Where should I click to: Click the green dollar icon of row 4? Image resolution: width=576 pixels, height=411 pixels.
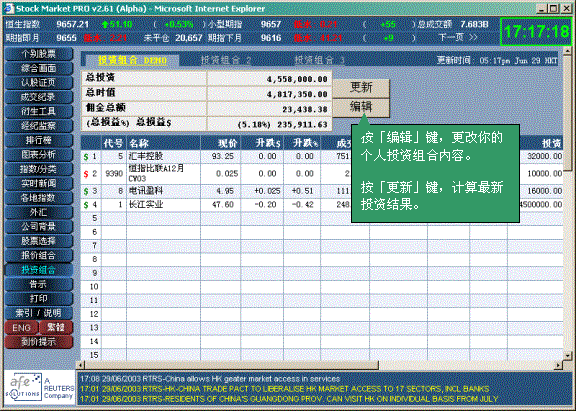[x=86, y=205]
